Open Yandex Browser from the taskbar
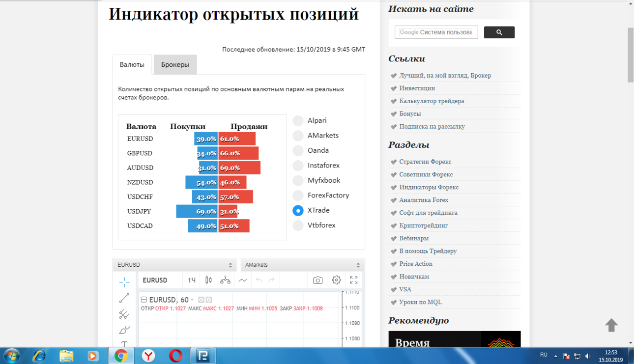Viewport: 634px width, 364px height. click(148, 355)
